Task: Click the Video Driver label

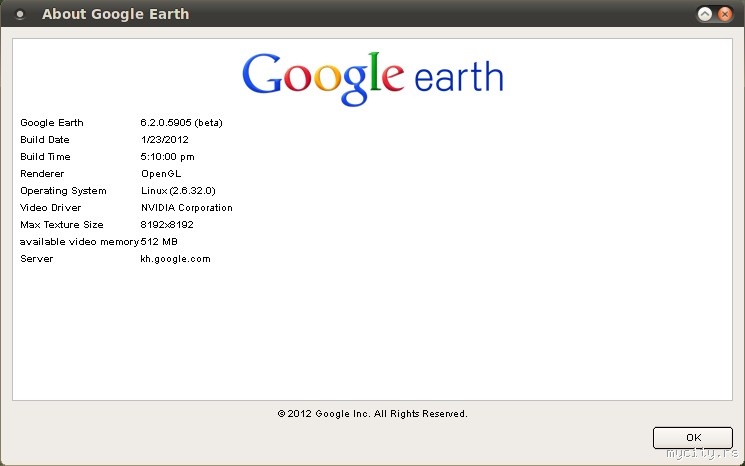Action: click(50, 208)
